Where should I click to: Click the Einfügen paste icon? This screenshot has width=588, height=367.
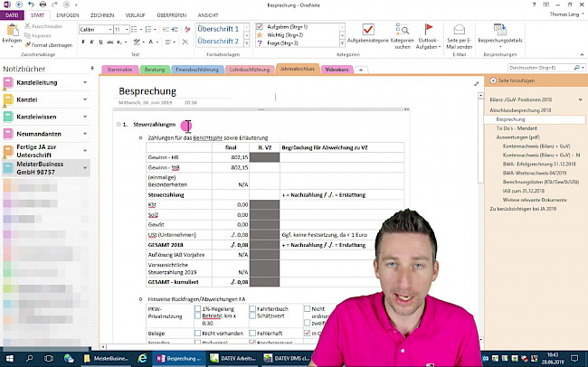pyautogui.click(x=11, y=33)
